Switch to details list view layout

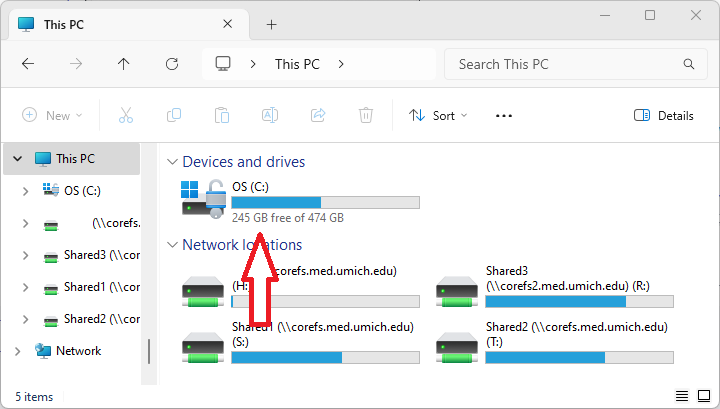click(x=681, y=397)
